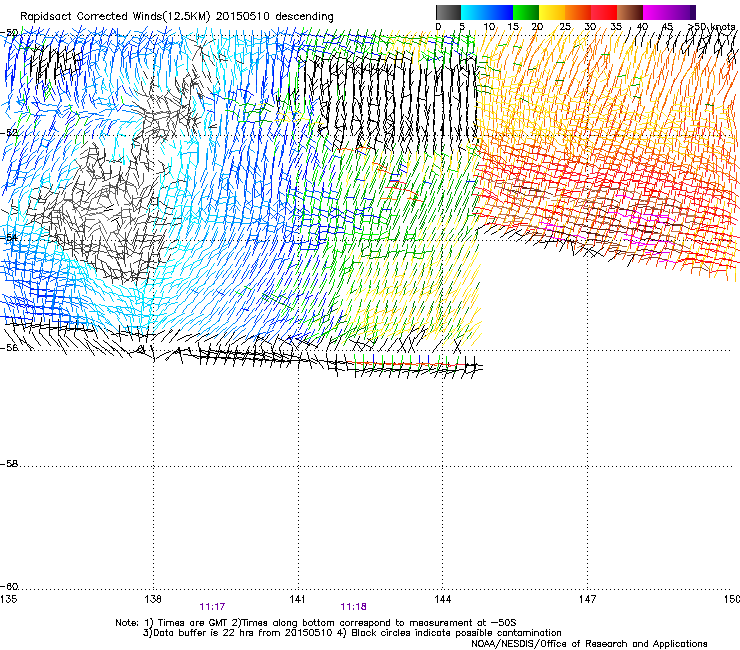Image resolution: width=740 pixels, height=650 pixels.
Task: Click the gray 0-5 knots legend swatch
Action: 448,12
